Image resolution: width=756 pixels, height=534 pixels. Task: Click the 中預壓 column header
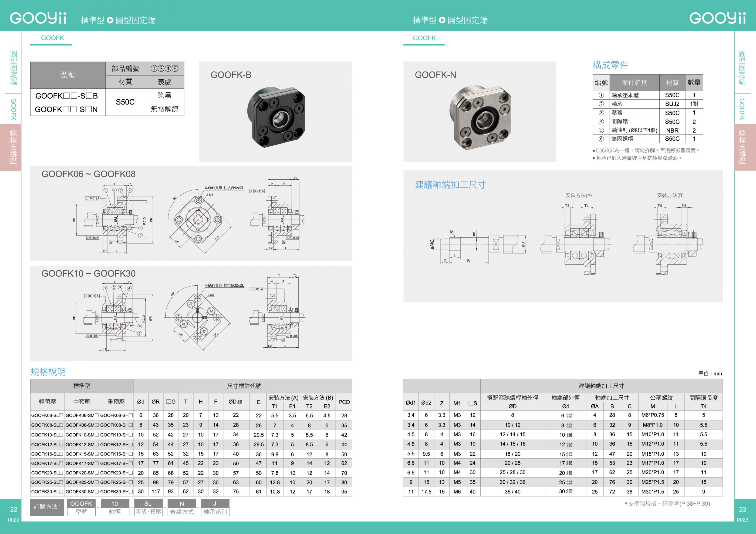(82, 402)
